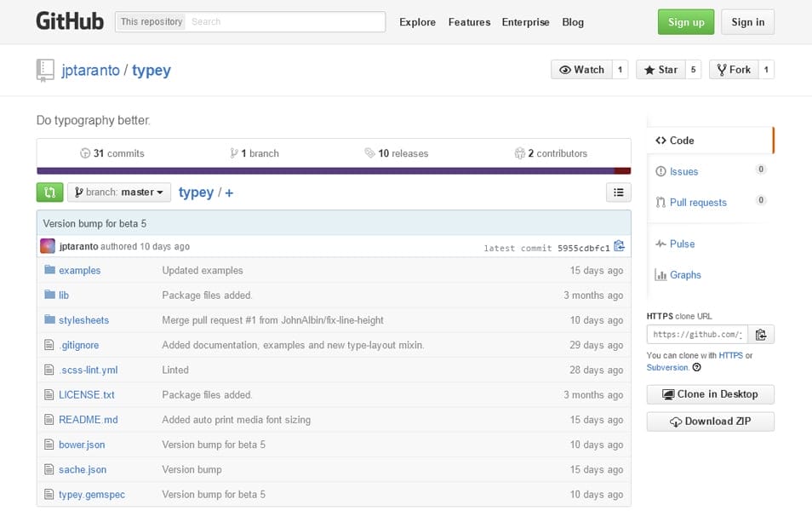Viewport: 812px width, 511px height.
Task: Click the green Sign up button
Action: tap(686, 22)
